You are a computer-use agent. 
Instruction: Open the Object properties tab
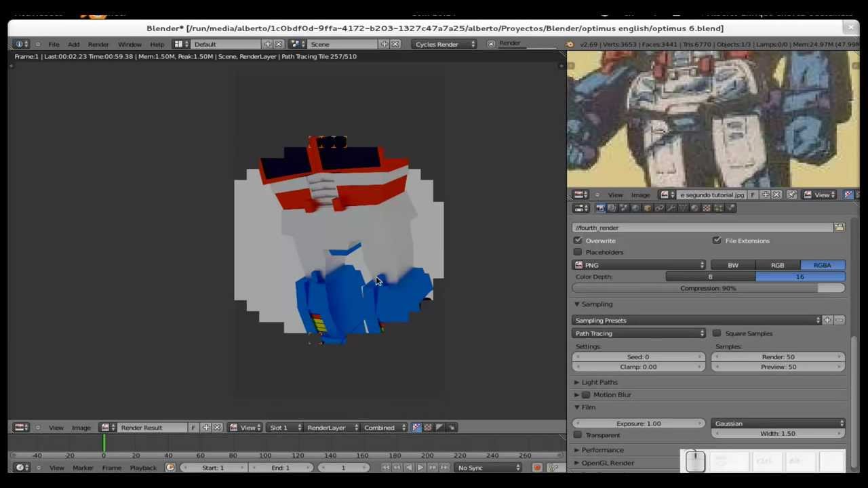pos(647,208)
